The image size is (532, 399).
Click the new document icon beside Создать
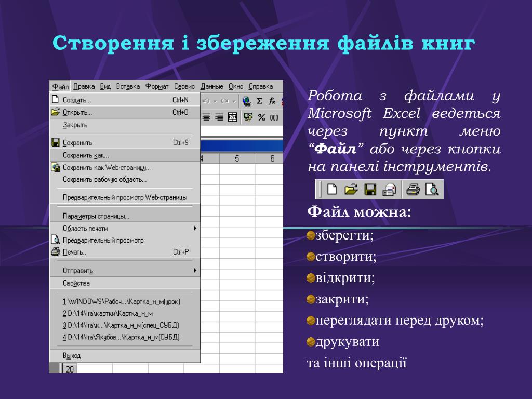[x=55, y=99]
